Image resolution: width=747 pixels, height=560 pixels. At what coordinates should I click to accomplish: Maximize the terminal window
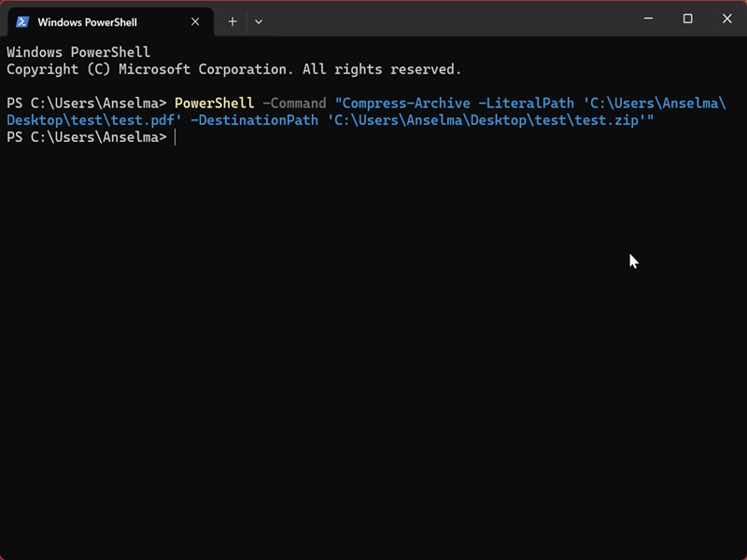(x=687, y=19)
